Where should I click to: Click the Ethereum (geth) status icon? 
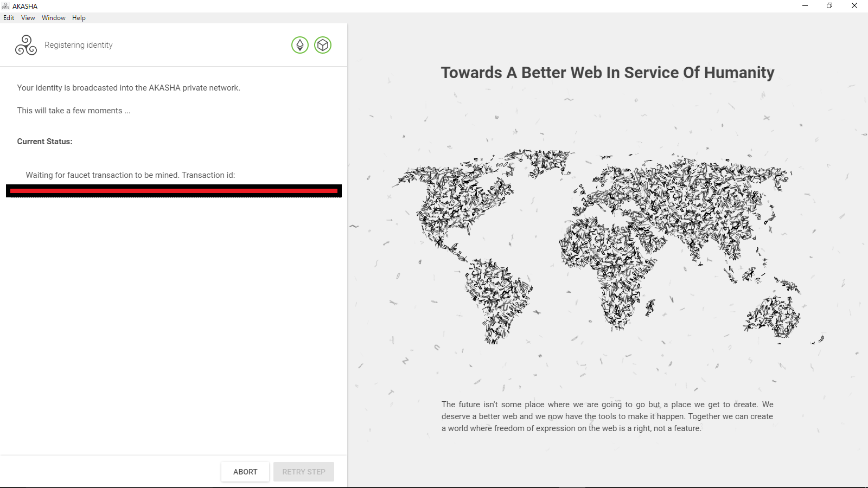tap(300, 45)
